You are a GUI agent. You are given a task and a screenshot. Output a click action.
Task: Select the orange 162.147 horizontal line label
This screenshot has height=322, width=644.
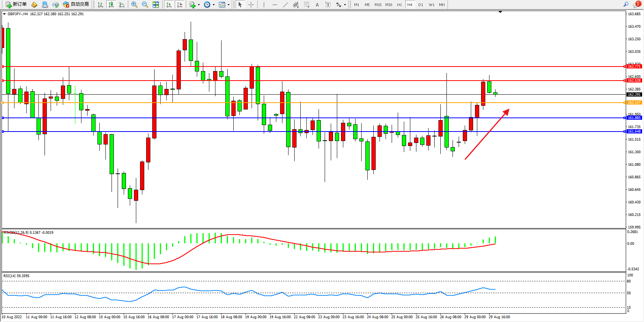coord(634,103)
